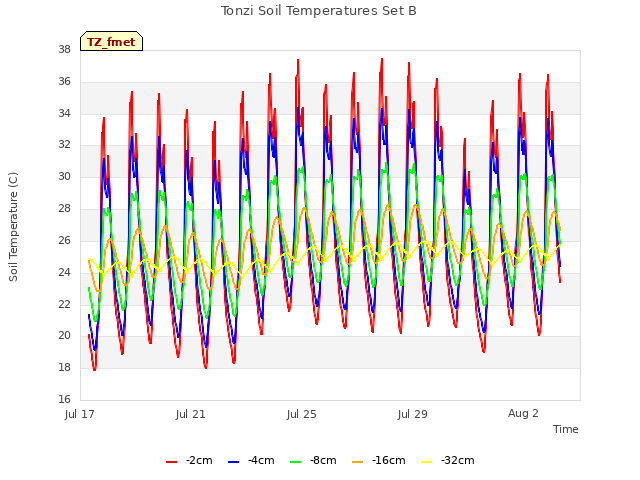Click the 26 y-axis tick label
Viewport: 640px width, 480px height.
(x=64, y=240)
